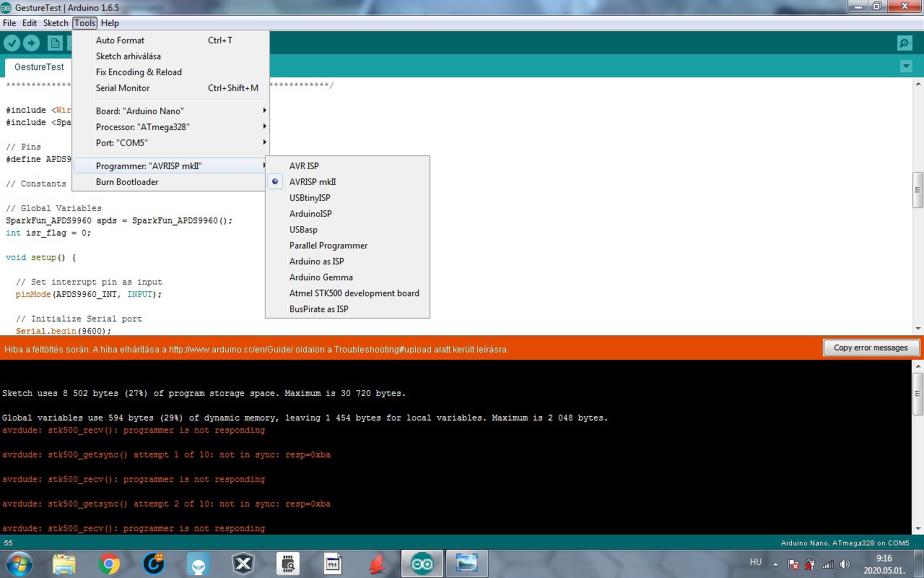Click the Copy error messages button
924x578 pixels.
[x=871, y=348]
